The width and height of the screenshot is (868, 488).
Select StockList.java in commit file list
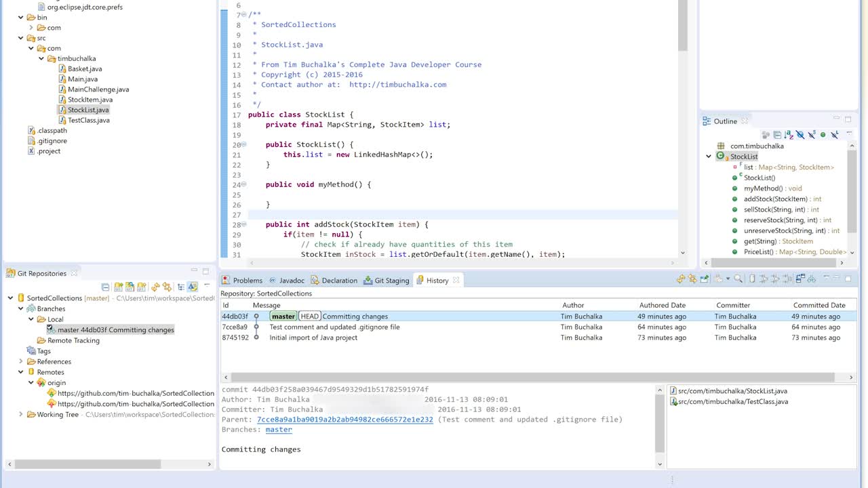728,391
